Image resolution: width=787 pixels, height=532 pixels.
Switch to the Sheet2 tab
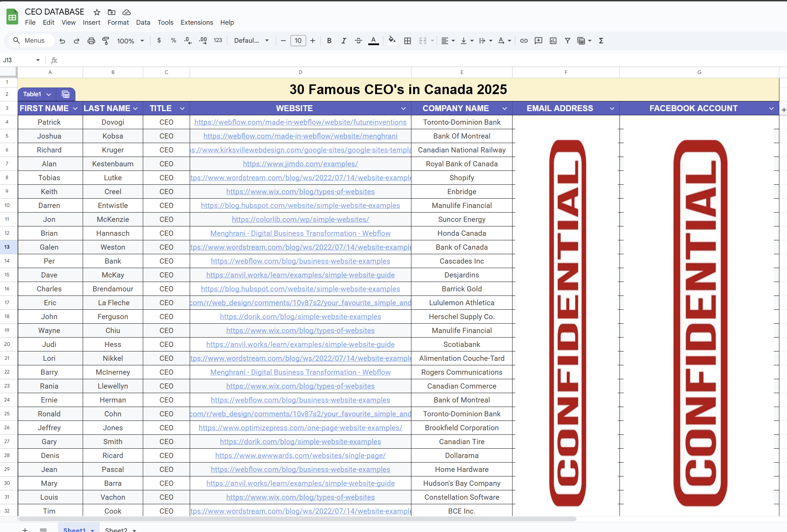(x=116, y=530)
